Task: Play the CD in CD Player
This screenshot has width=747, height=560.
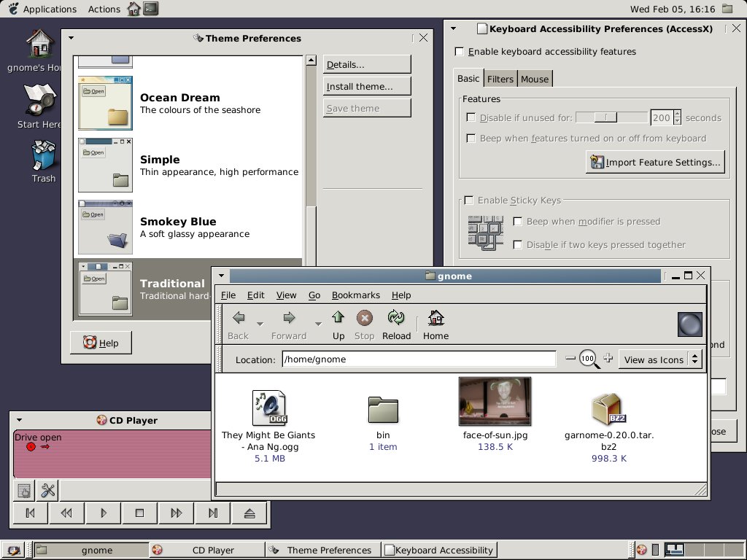Action: coord(103,513)
